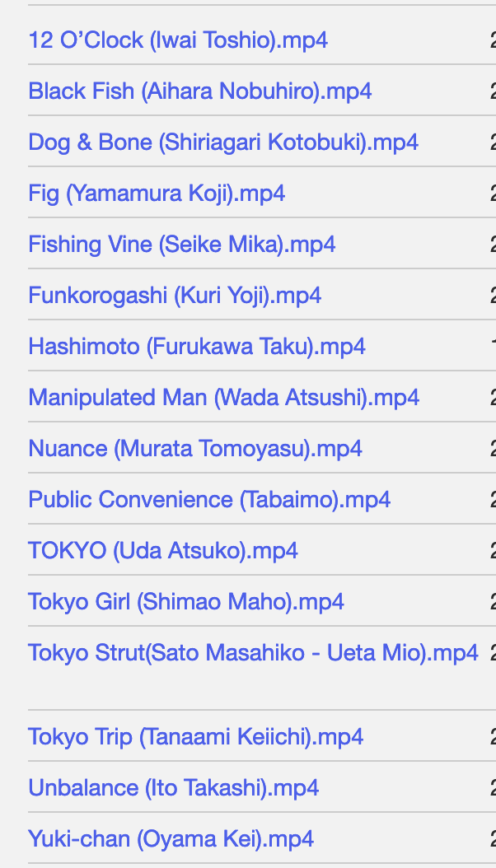The width and height of the screenshot is (496, 868).
Task: Select Tokyo Girl (Shimao Maho).mp4
Action: [x=186, y=602]
